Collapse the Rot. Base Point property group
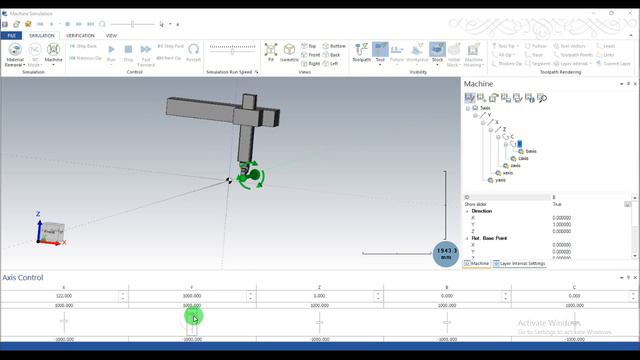Screen dimensions: 640x360 coord(467,238)
